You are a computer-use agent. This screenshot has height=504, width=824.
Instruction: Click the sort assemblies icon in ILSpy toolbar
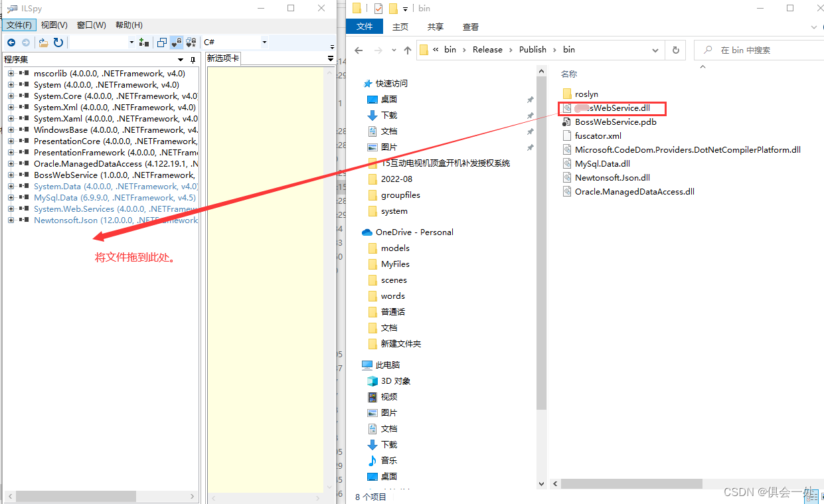pyautogui.click(x=144, y=42)
